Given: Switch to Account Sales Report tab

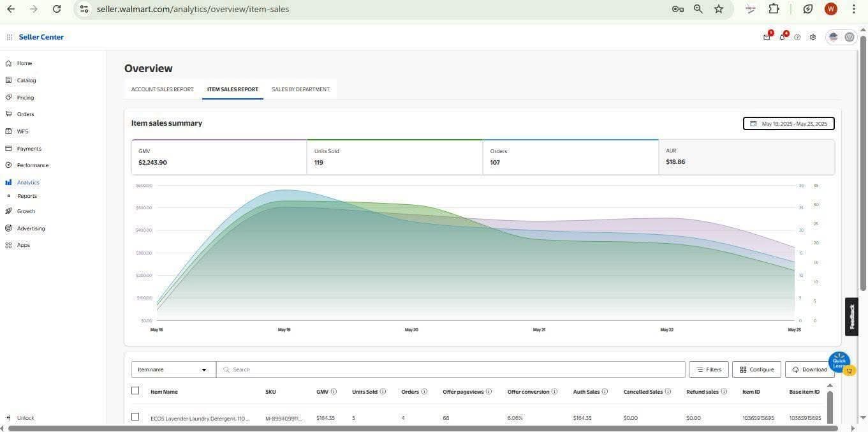Looking at the screenshot, I should [162, 89].
